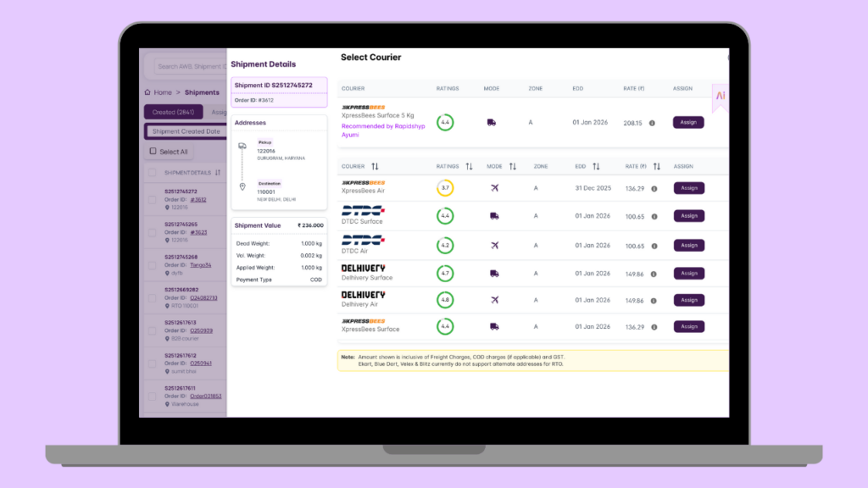Sort courier list by EDD
Screen dimensions: 868x488
596,167
